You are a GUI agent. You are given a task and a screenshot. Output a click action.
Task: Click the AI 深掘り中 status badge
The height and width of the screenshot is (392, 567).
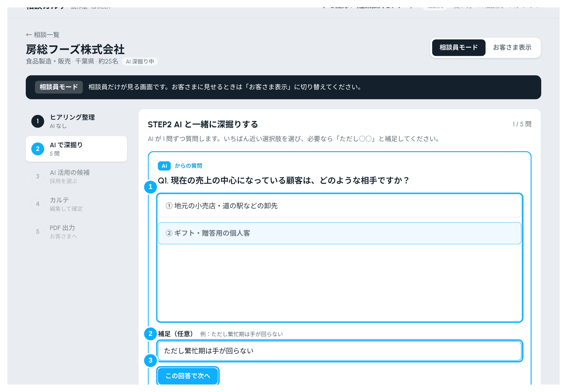tap(140, 61)
